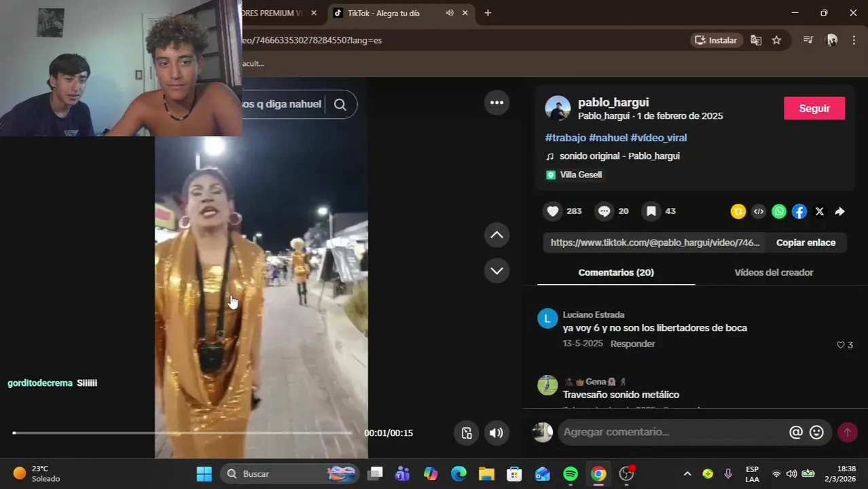
Task: Install TikTok app from address bar
Action: 717,40
